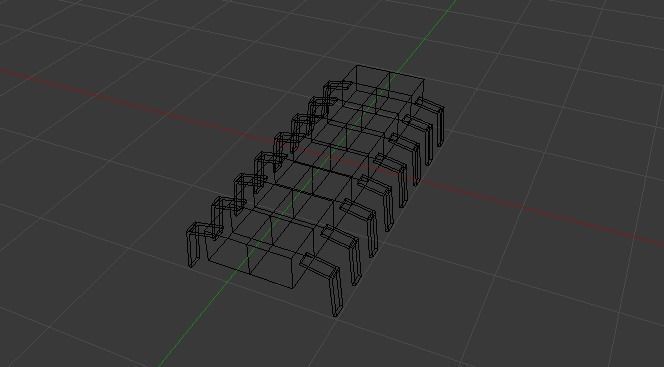The image size is (664, 367).
Task: Select the wireframe chip model in viewport
Action: pyautogui.click(x=315, y=190)
